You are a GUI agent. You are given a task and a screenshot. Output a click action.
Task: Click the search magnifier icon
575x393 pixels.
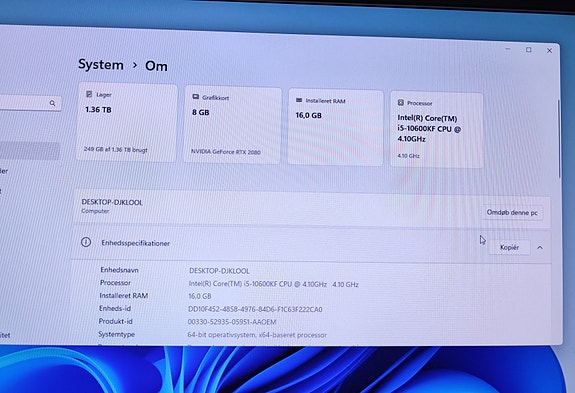52,103
